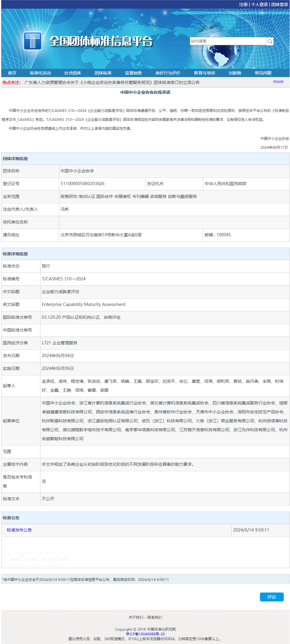Click the 下一页 pagination button
The width and height of the screenshot is (290, 644).
pos(48,559)
